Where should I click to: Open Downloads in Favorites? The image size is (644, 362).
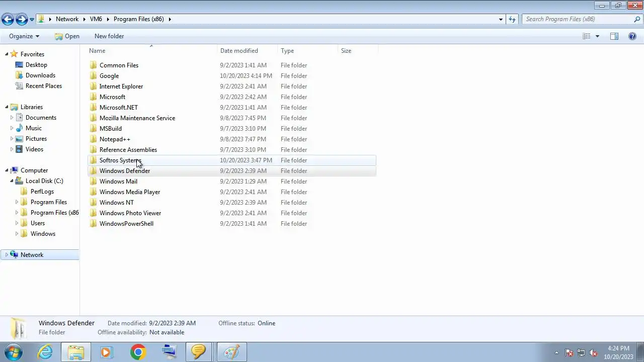coord(40,75)
